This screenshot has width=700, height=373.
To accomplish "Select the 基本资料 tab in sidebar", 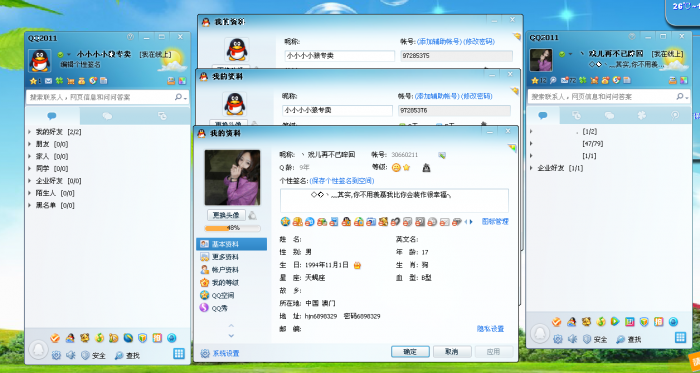I will click(x=231, y=244).
